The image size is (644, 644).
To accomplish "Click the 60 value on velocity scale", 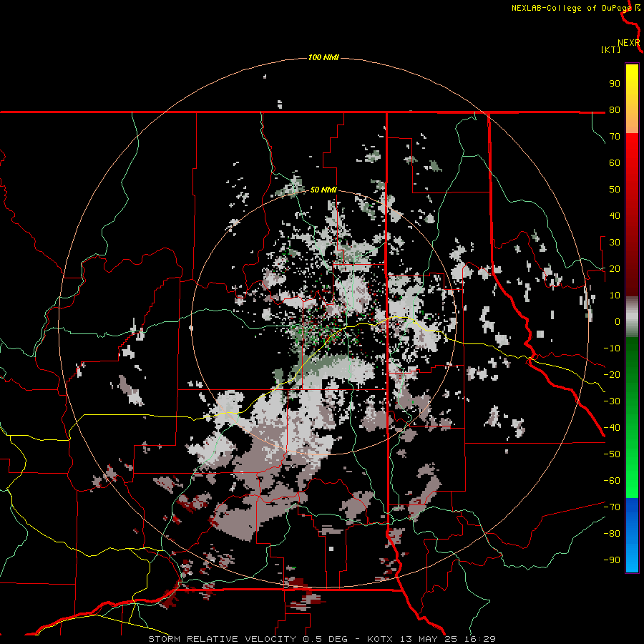I will tap(615, 163).
